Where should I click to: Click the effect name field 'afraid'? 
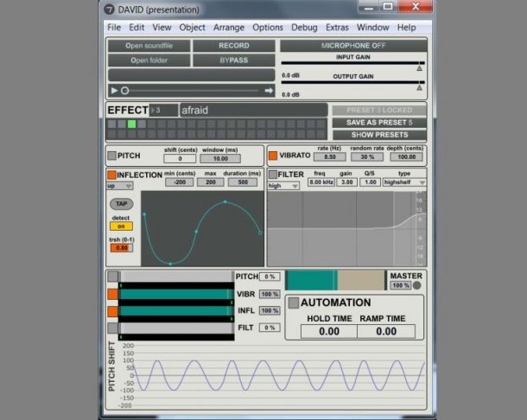254,111
